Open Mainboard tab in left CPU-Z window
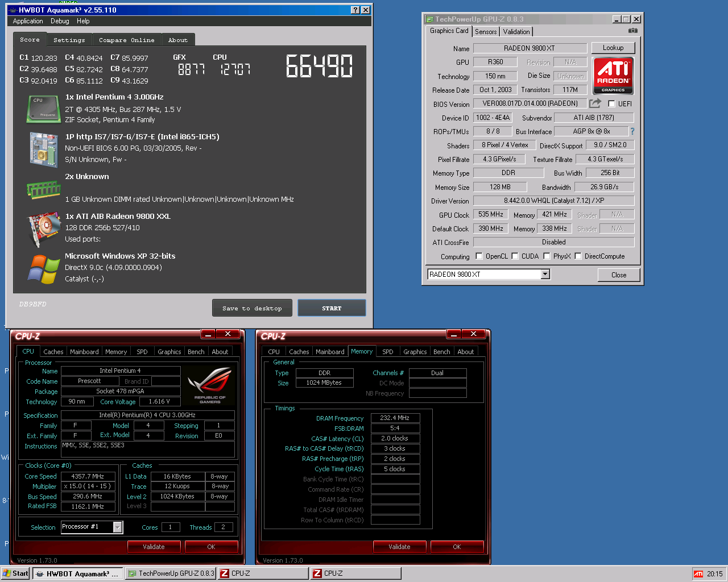 (84, 352)
